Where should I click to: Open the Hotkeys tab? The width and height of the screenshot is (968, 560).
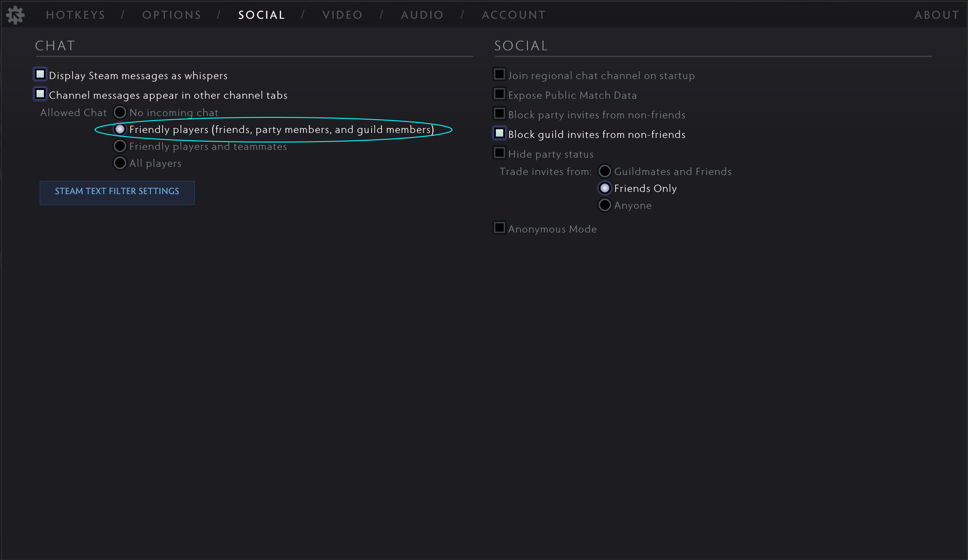(75, 15)
